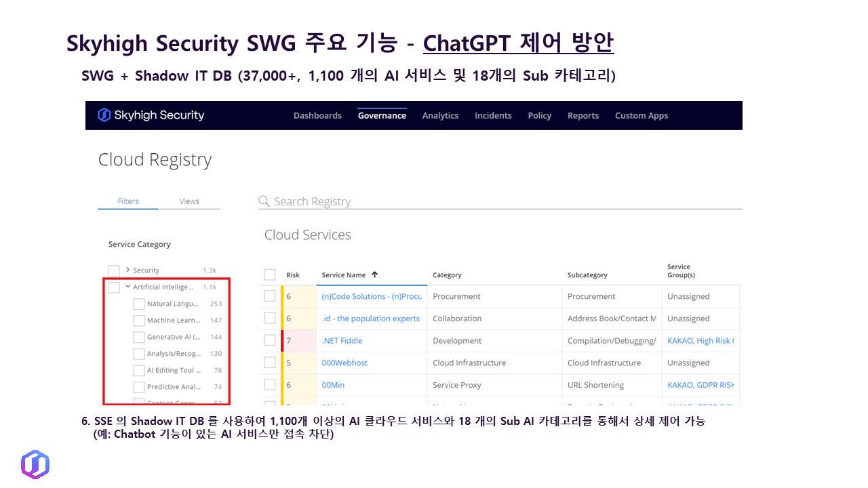Image resolution: width=868 pixels, height=488 pixels.
Task: Open the 000Webhost service link
Action: pyautogui.click(x=344, y=363)
